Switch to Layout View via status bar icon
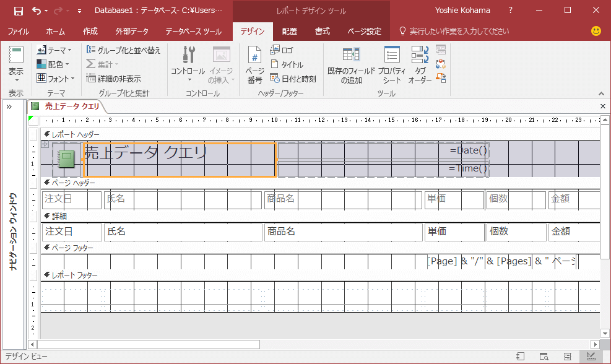The image size is (611, 364). pyautogui.click(x=567, y=356)
